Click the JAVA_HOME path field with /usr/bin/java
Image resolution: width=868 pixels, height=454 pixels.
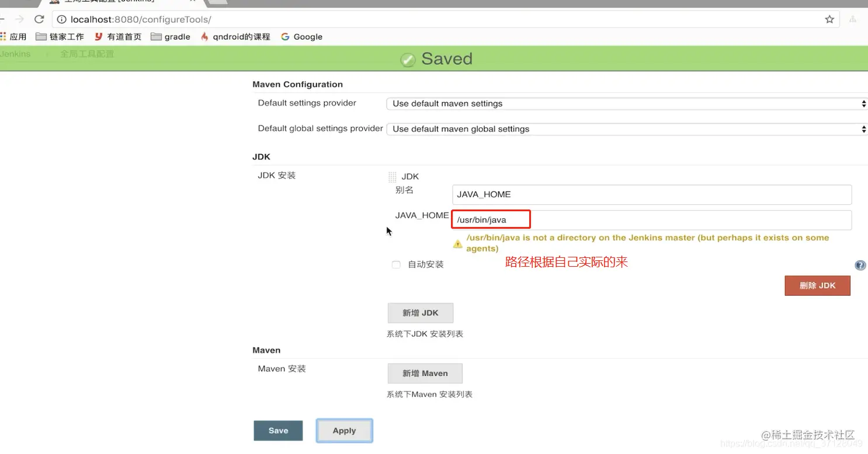coord(652,220)
